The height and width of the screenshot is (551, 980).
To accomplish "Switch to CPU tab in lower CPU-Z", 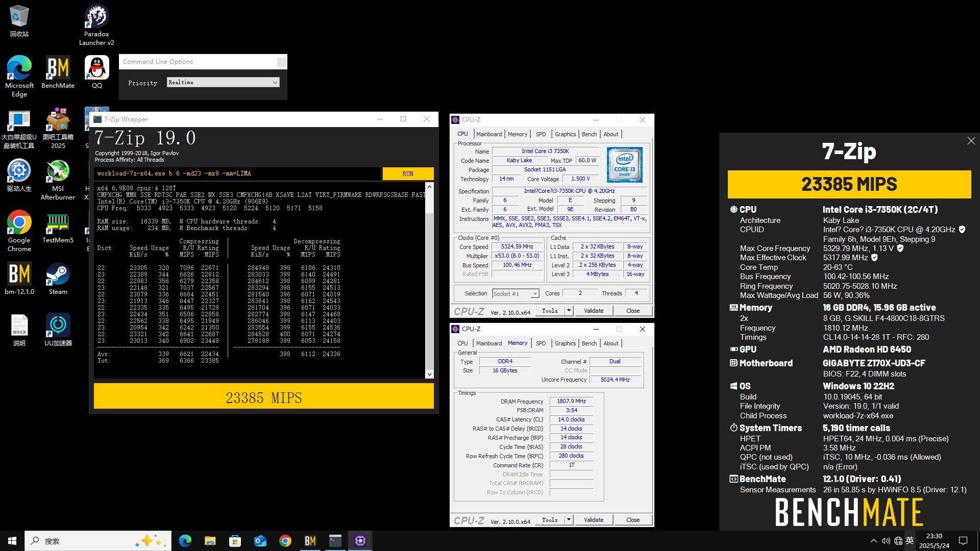I will 462,343.
